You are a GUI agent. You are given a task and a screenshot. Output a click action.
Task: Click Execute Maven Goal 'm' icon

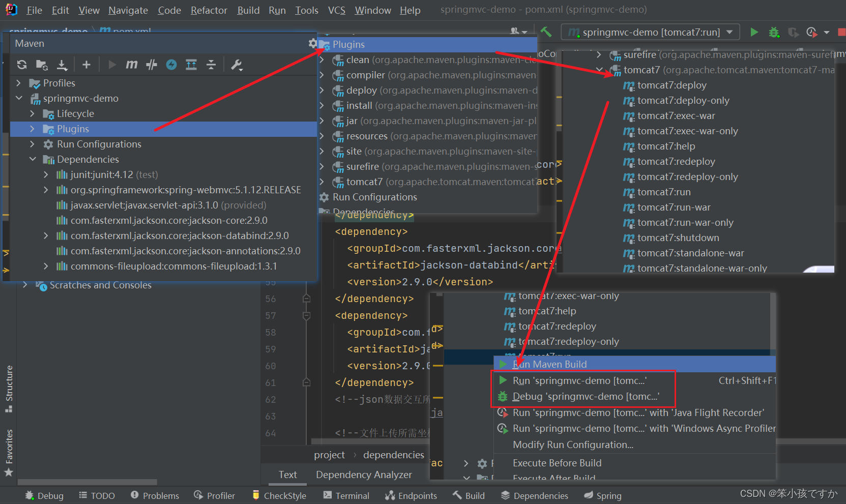point(132,65)
